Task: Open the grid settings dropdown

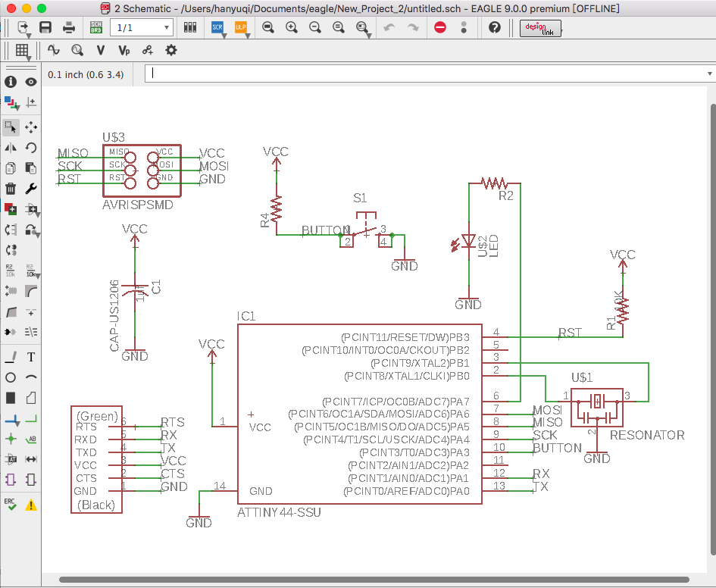Action: click(x=22, y=51)
